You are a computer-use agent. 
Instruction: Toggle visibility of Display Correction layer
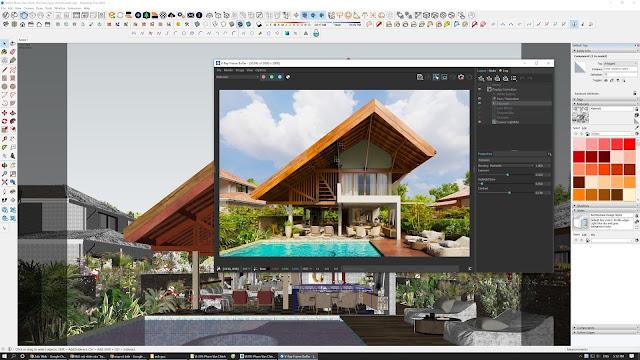(480, 89)
